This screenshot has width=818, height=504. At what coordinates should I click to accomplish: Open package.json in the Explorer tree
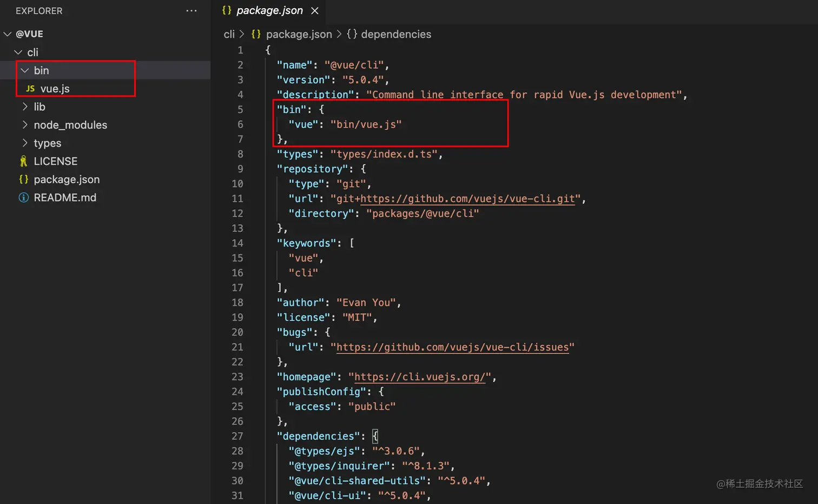[67, 180]
